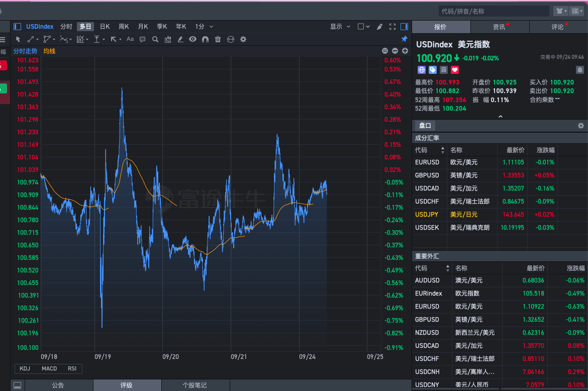Open the 公告 announcements tab

(58, 385)
